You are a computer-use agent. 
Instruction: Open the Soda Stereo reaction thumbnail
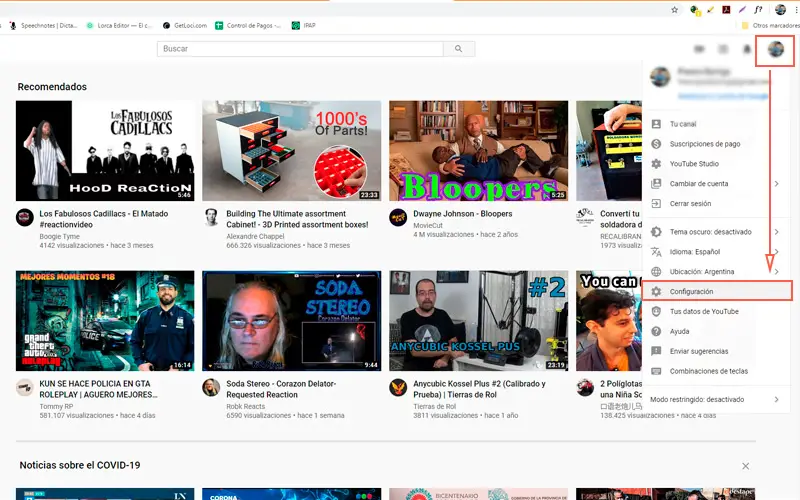click(x=291, y=320)
